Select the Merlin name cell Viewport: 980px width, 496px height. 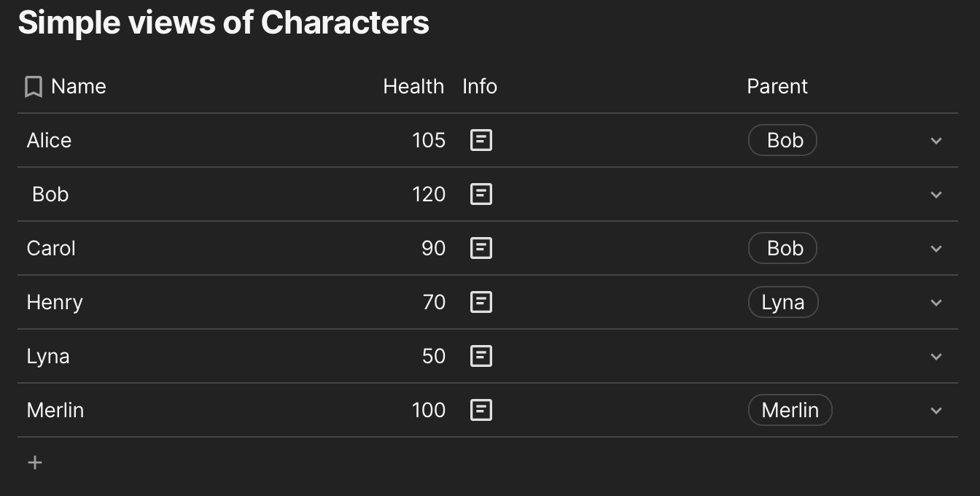click(55, 410)
